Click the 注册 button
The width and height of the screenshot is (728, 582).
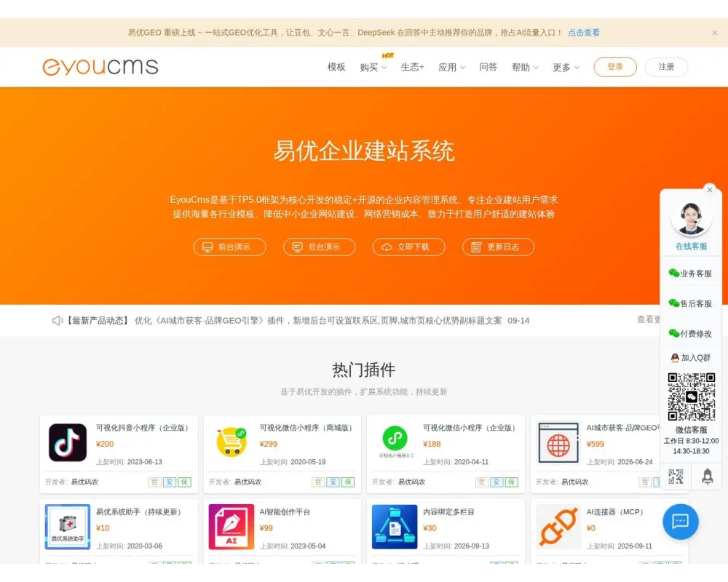coord(666,68)
